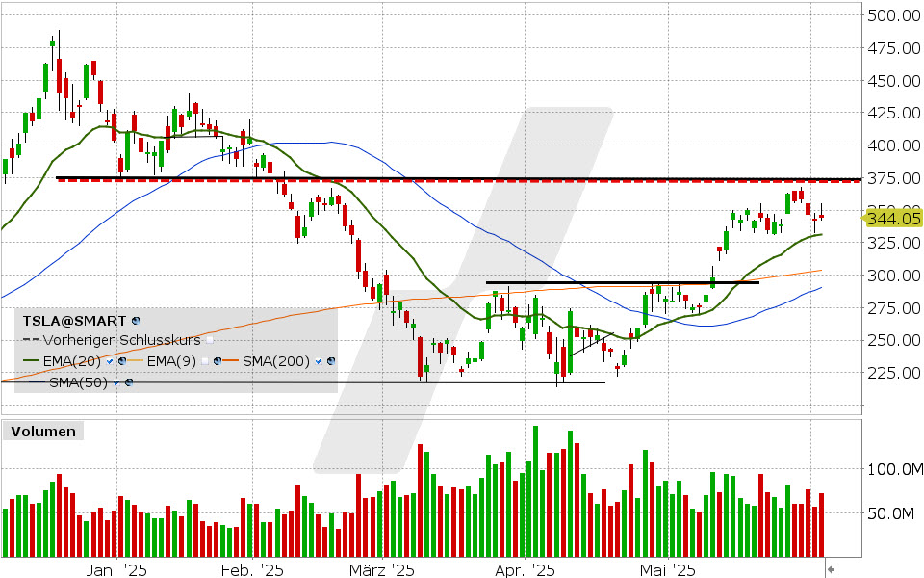Click the TSLA@SMART symbol label
Screen dimensions: 924x578
click(x=74, y=321)
